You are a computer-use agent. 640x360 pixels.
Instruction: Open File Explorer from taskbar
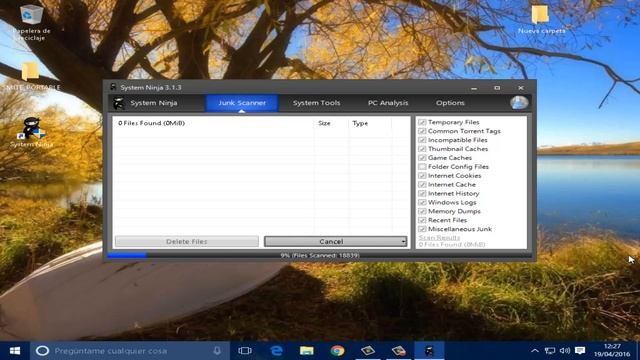click(x=307, y=351)
